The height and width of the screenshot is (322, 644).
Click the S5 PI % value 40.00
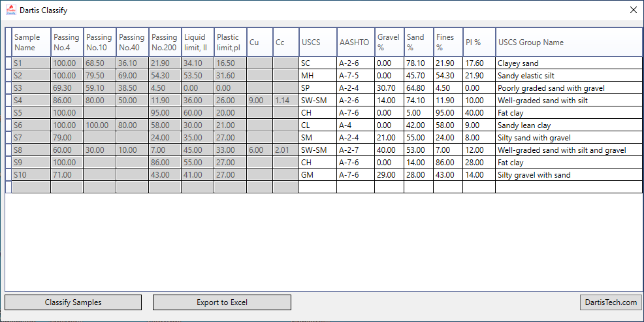pos(479,112)
